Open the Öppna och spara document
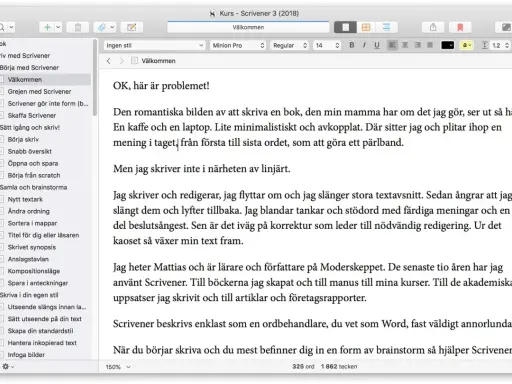This screenshot has width=512, height=384. tap(33, 163)
